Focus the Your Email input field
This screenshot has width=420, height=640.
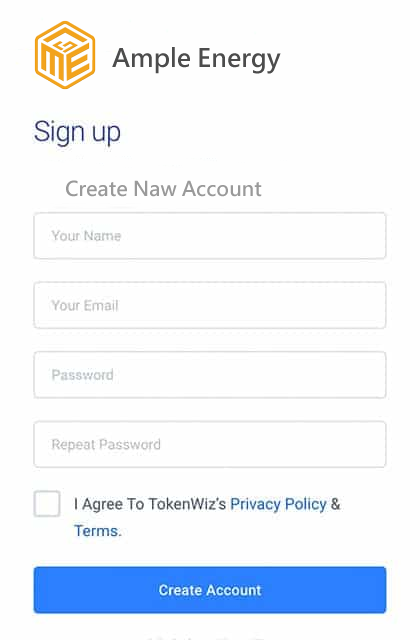pos(210,305)
